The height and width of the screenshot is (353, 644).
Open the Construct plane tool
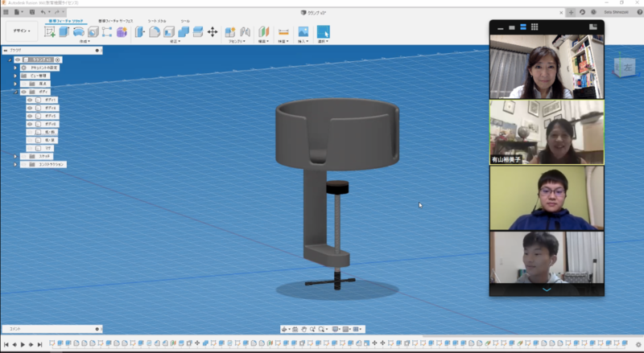point(263,31)
